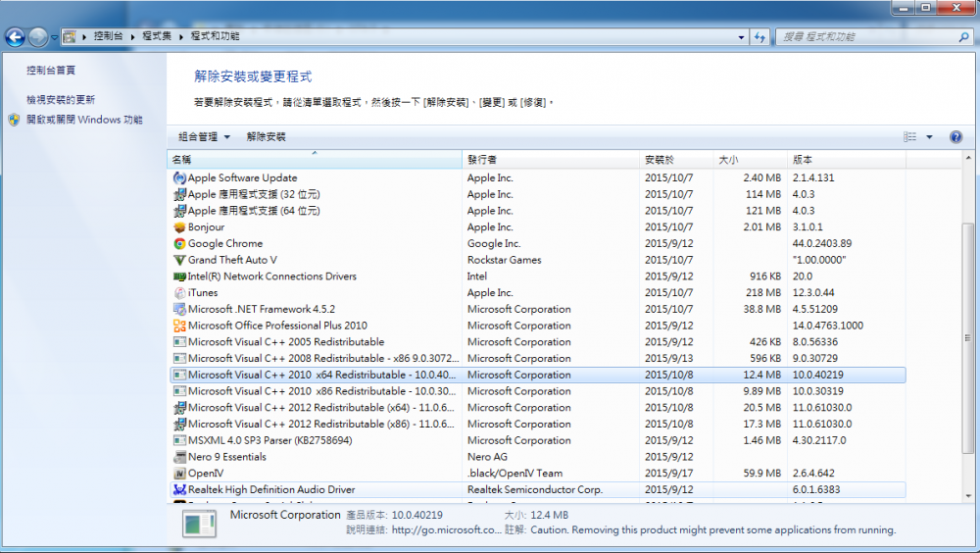The image size is (980, 553).
Task: Click version 4.30.2117.0 of MSXML Parser
Action: [x=819, y=440]
